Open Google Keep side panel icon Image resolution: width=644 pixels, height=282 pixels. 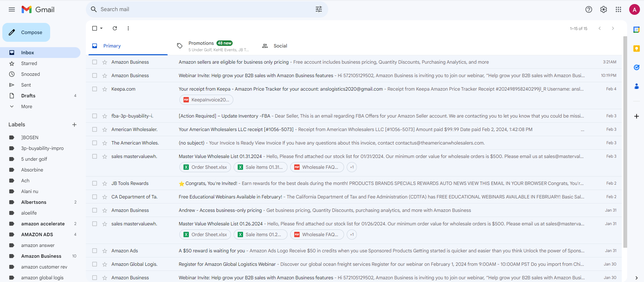point(637,49)
